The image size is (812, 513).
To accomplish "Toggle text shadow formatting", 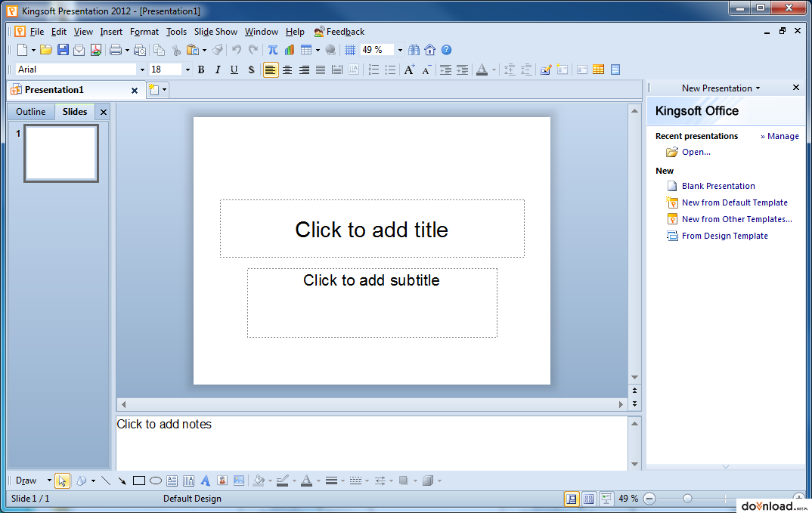I will [x=251, y=70].
